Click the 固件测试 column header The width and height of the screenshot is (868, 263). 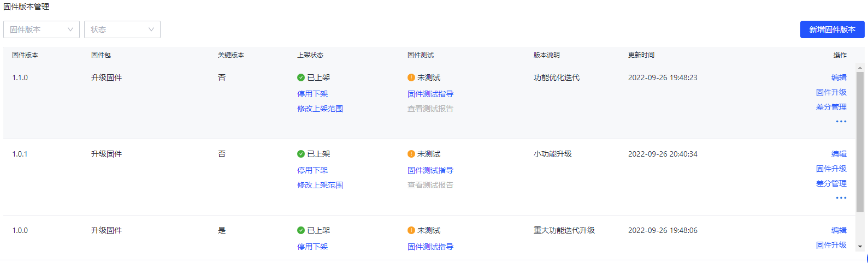[421, 55]
